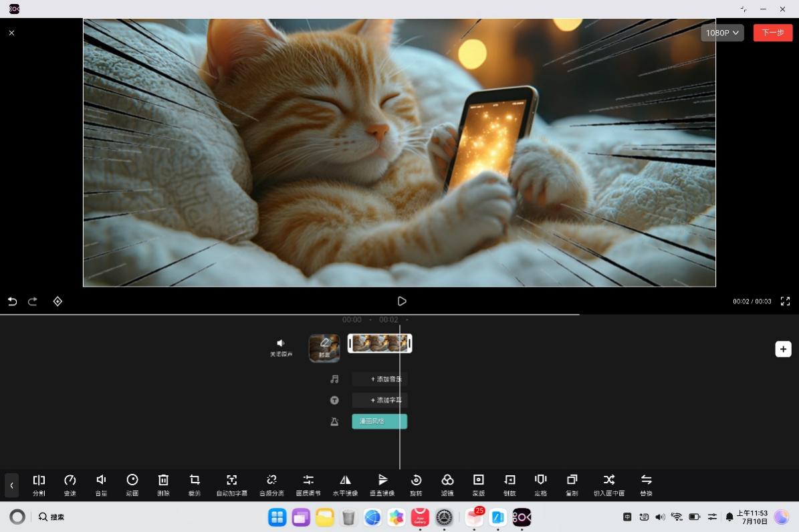
Task: Open the Volume (音量) tool
Action: pos(101,485)
